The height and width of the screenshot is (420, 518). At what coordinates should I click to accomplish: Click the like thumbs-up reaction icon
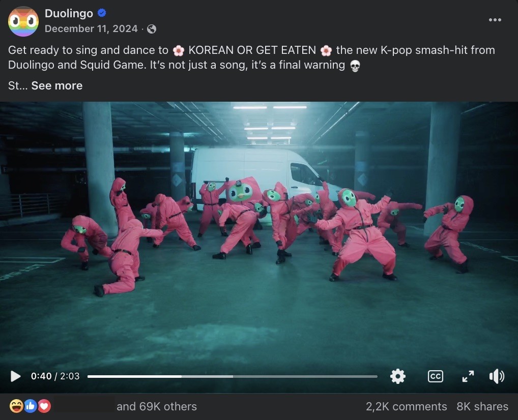[x=31, y=406]
